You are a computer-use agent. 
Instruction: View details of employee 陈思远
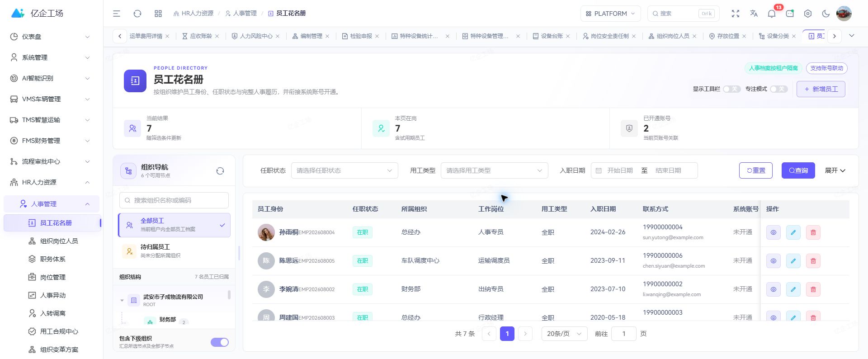[x=774, y=261]
